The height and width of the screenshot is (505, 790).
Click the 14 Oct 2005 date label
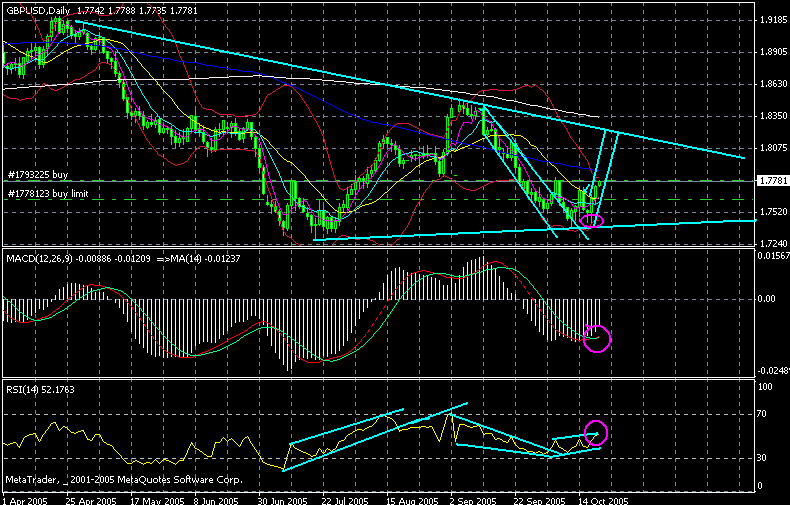pos(603,500)
